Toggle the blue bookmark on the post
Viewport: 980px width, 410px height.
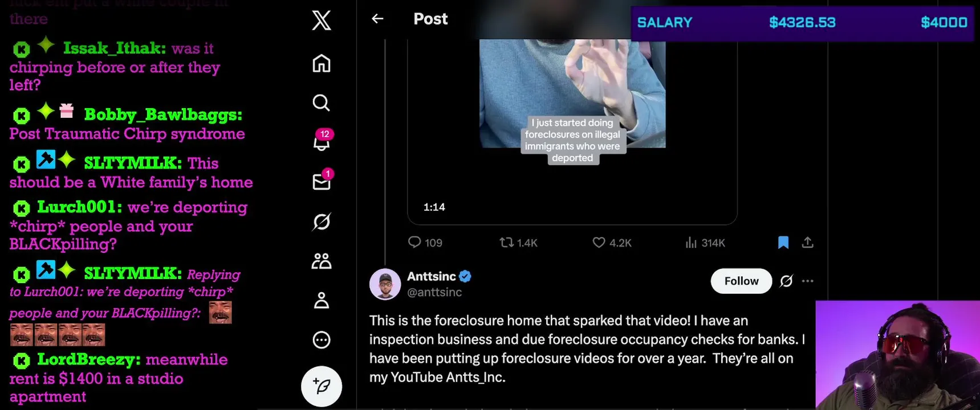783,243
